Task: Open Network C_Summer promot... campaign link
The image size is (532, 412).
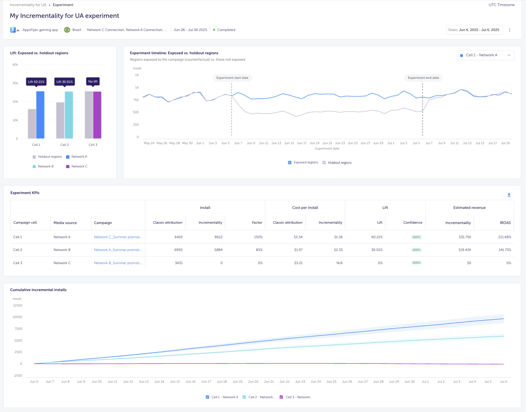Action: (118, 237)
